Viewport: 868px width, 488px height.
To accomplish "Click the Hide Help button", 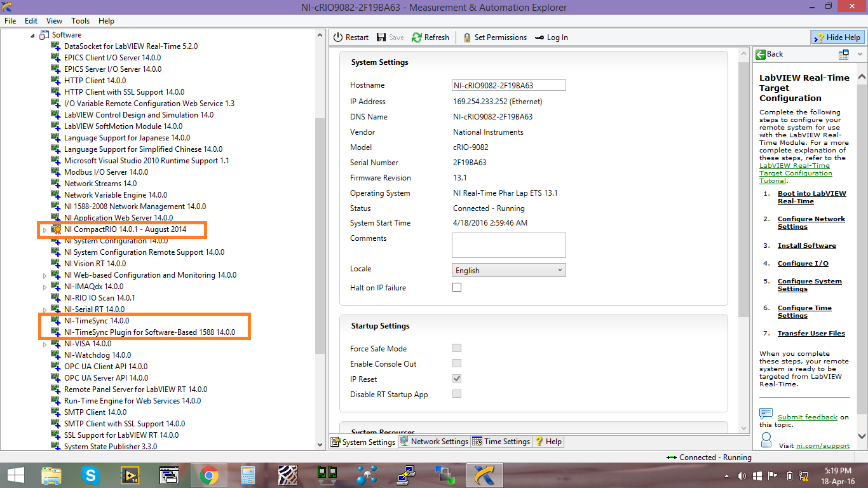I will pos(837,37).
